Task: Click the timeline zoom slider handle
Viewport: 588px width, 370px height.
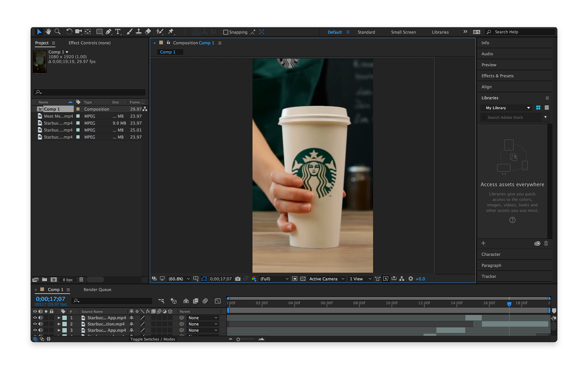Action: 238,339
